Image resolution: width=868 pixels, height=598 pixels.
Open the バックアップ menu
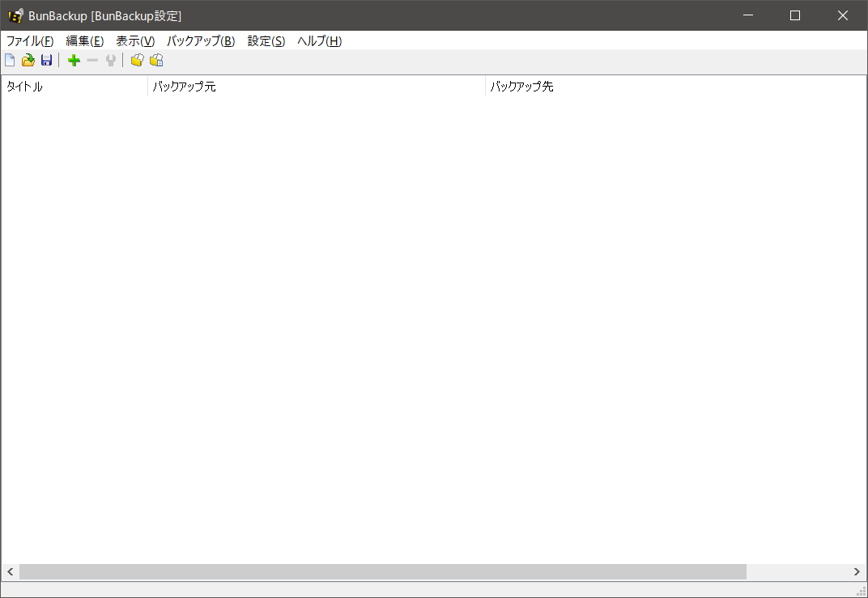coord(199,40)
